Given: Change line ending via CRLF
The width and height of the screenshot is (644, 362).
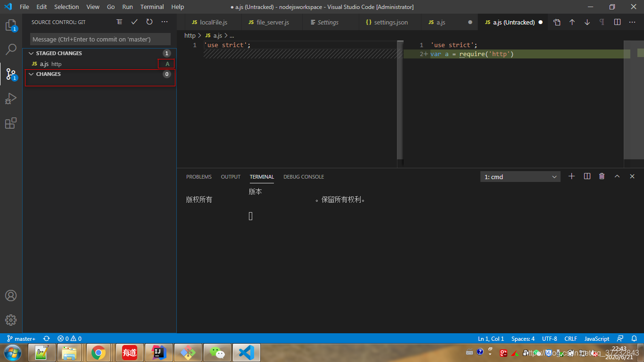Looking at the screenshot, I should point(570,338).
